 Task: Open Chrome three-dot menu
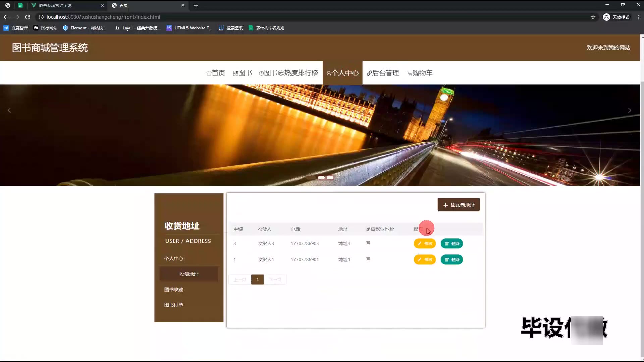click(x=638, y=17)
